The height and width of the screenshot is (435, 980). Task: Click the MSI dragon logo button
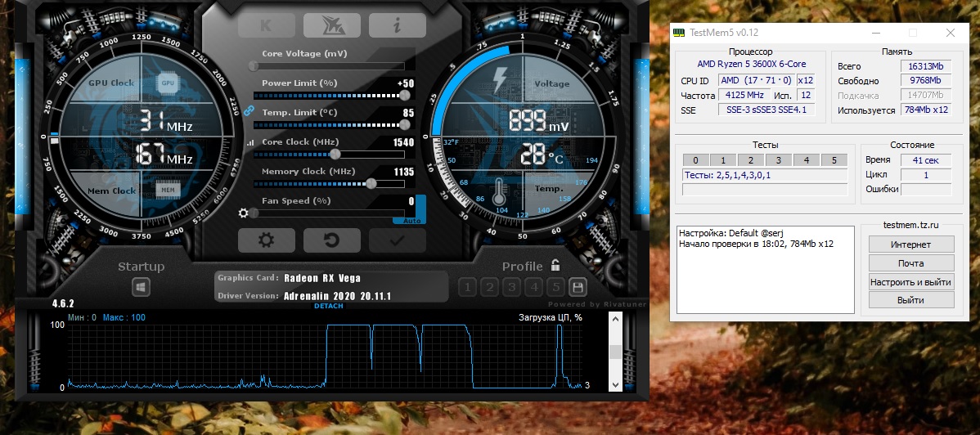coord(331,25)
